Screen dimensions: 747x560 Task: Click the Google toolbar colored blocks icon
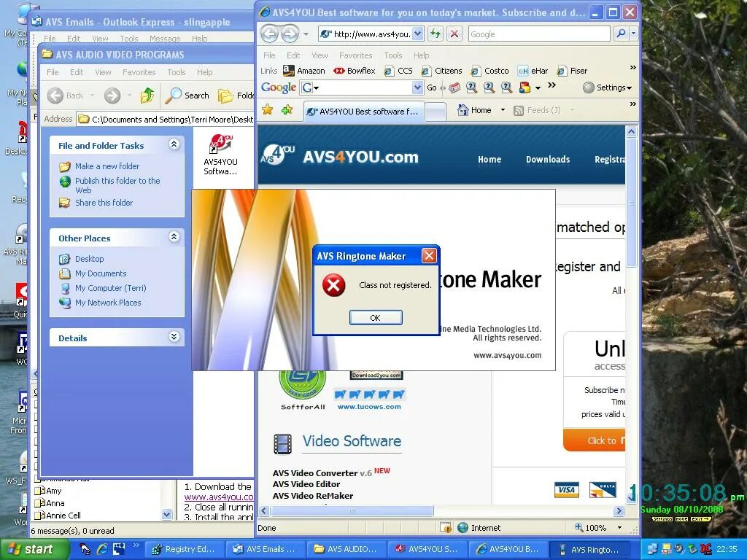click(525, 87)
